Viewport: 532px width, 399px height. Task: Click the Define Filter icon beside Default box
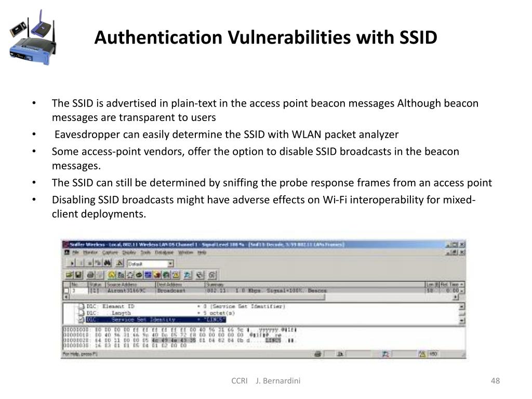coord(119,263)
